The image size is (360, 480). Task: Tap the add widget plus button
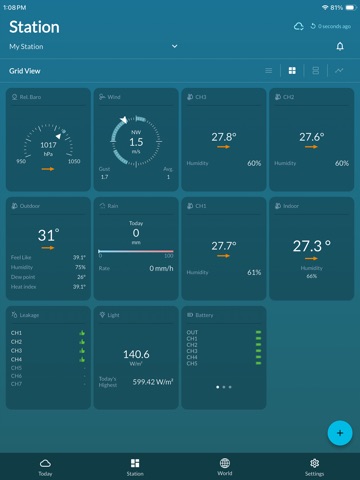(340, 433)
